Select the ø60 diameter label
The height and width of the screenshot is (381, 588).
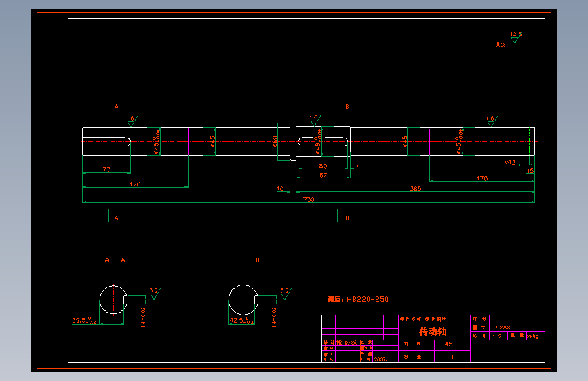point(275,142)
